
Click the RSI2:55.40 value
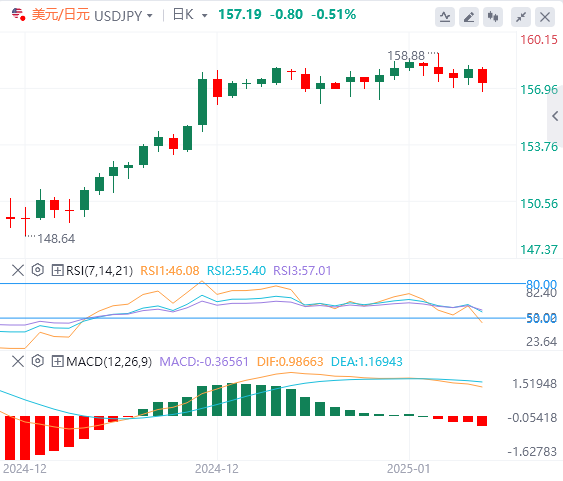tap(236, 271)
